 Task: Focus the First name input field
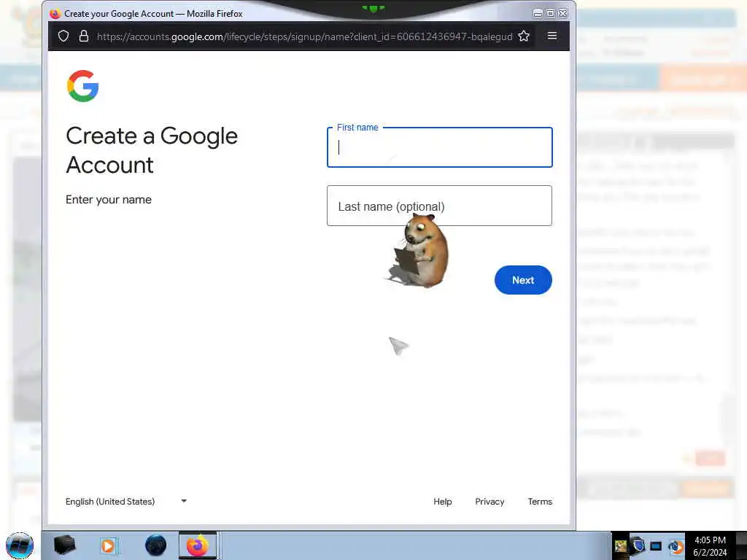[440, 147]
